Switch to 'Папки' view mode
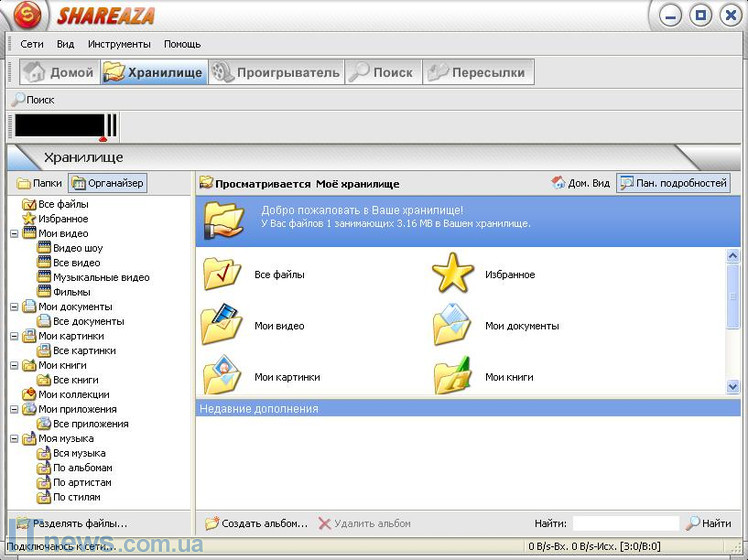Image resolution: width=748 pixels, height=560 pixels. tap(40, 183)
